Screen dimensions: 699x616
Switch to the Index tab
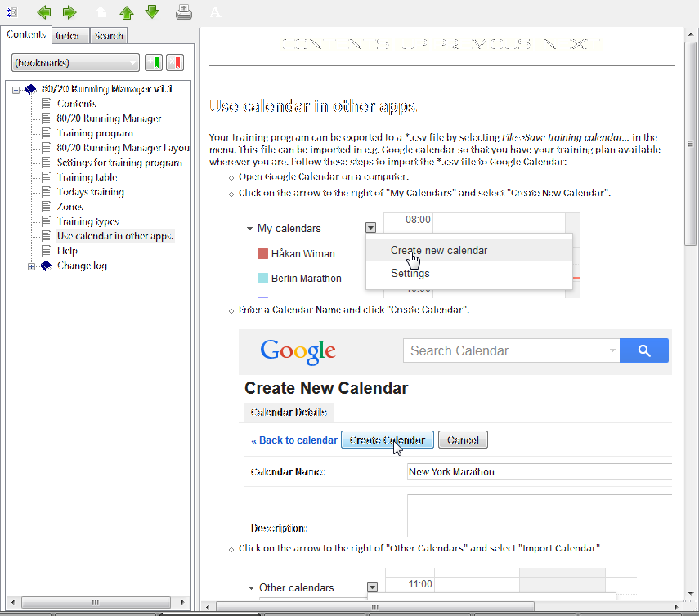click(x=67, y=36)
